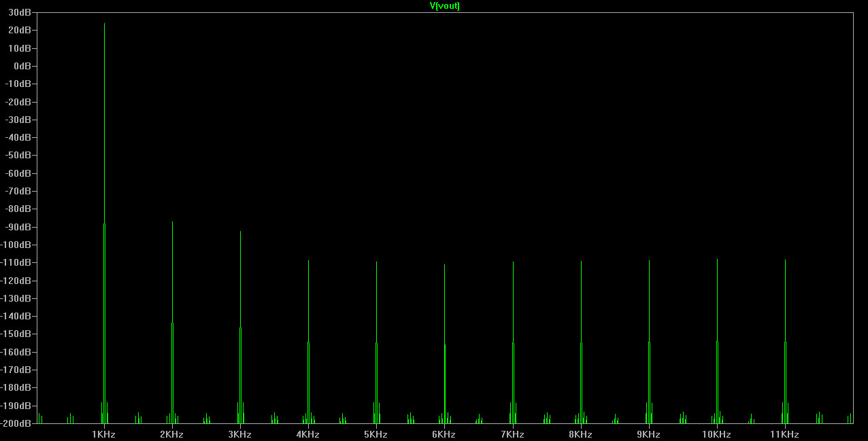
Task: Click the 2KHz frequency axis label
Action: pyautogui.click(x=172, y=434)
